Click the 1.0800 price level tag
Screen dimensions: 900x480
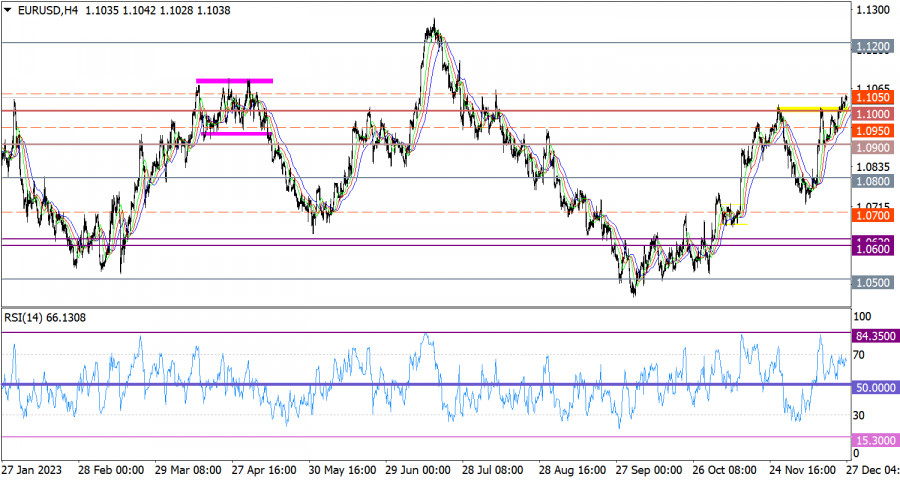coord(873,182)
